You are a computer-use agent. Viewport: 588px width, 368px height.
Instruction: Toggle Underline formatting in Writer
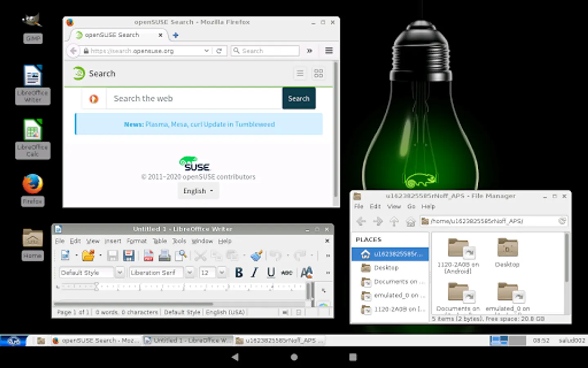pyautogui.click(x=271, y=272)
